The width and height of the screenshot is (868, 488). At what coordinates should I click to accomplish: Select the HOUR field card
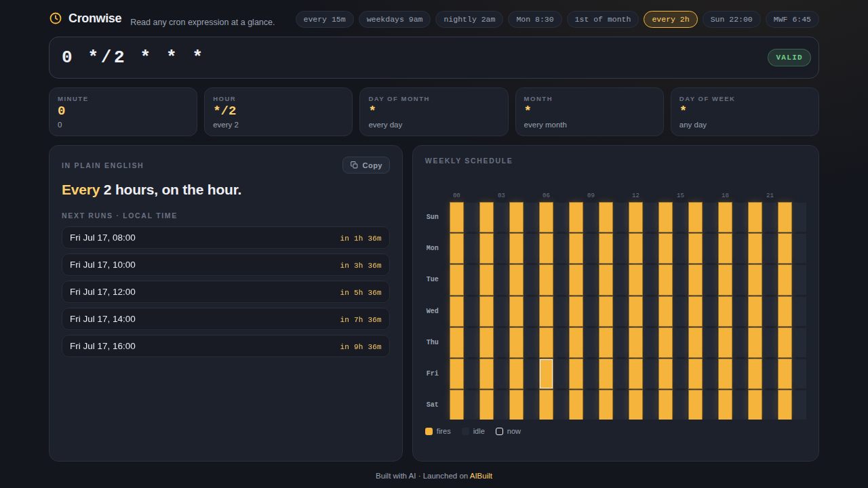278,112
